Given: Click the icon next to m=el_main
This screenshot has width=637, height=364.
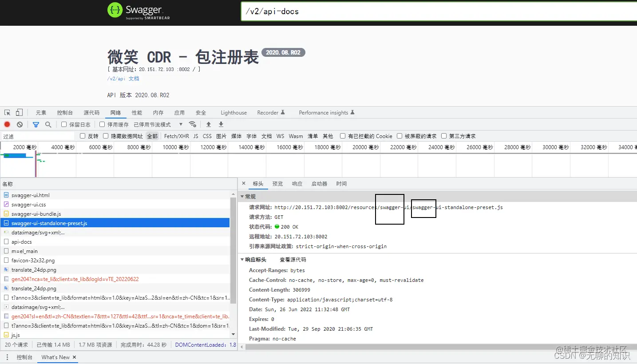Looking at the screenshot, I should (6, 251).
